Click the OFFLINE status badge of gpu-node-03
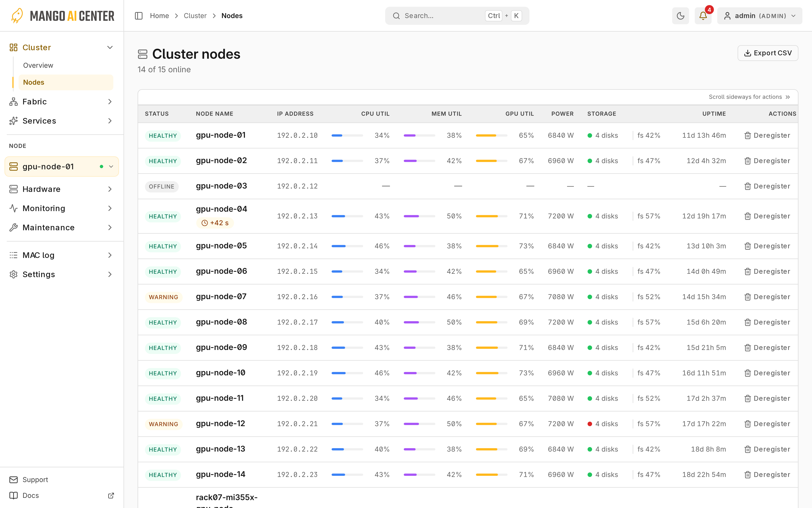Viewport: 812px width, 508px height. [x=161, y=186]
